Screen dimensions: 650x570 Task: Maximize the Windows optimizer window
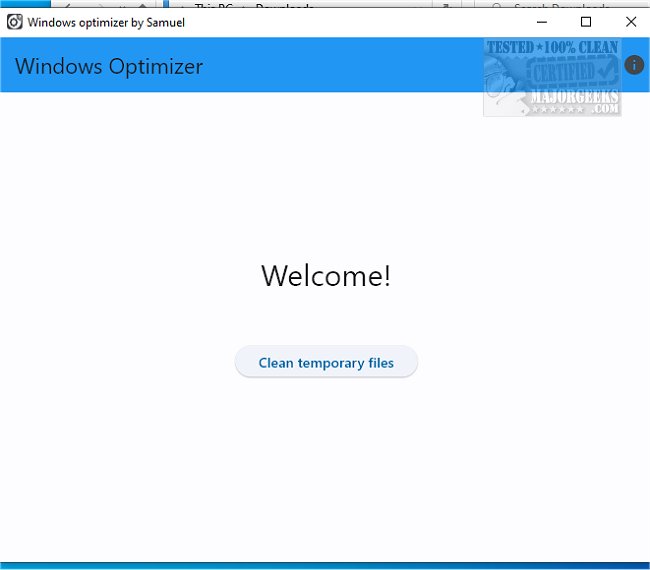586,22
